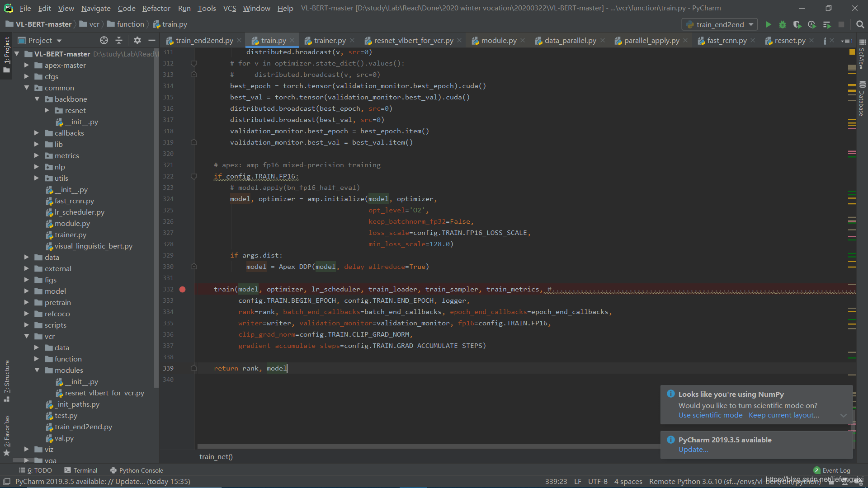Click Use scientific mode link

point(710,415)
